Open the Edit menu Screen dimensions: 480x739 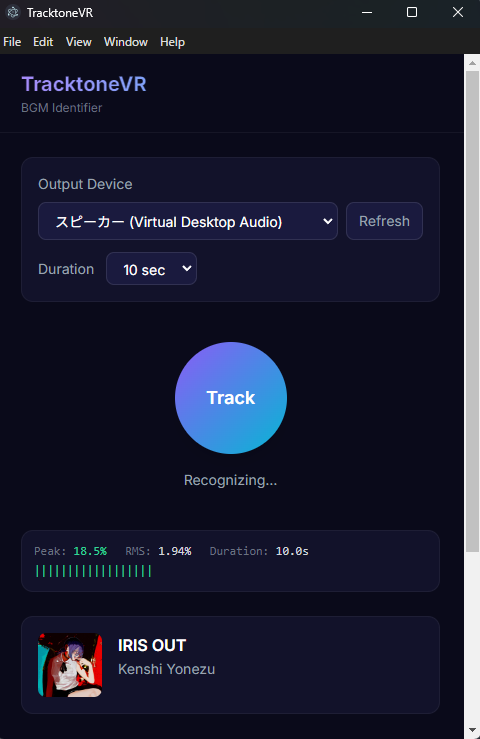(x=43, y=42)
